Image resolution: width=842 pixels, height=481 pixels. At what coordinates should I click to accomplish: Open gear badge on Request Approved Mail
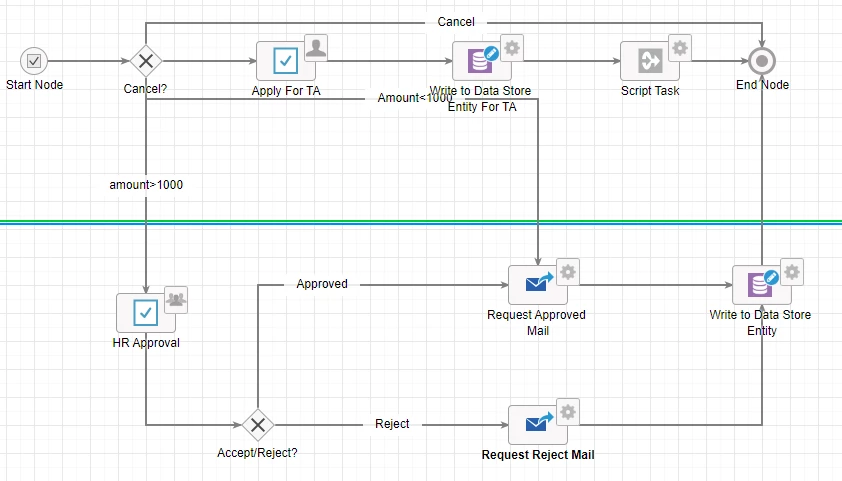(568, 272)
